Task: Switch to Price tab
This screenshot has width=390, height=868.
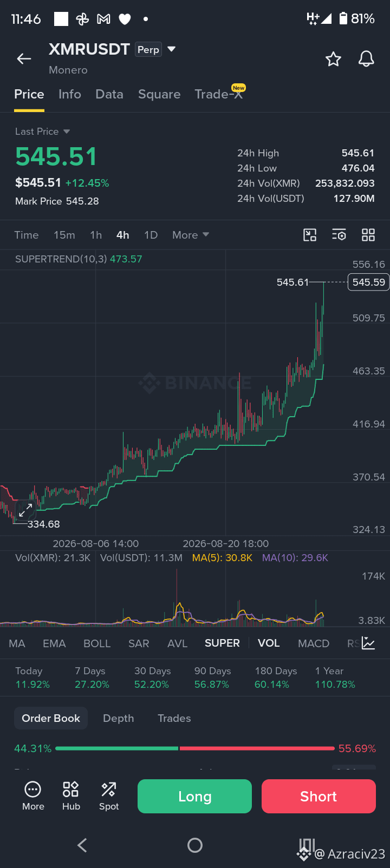Action: point(29,94)
